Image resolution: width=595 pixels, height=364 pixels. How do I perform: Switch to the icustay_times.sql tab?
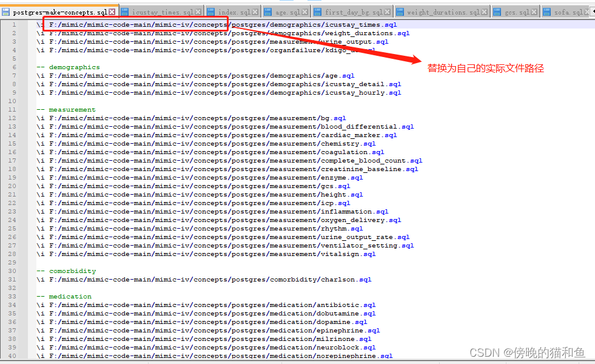pos(161,12)
